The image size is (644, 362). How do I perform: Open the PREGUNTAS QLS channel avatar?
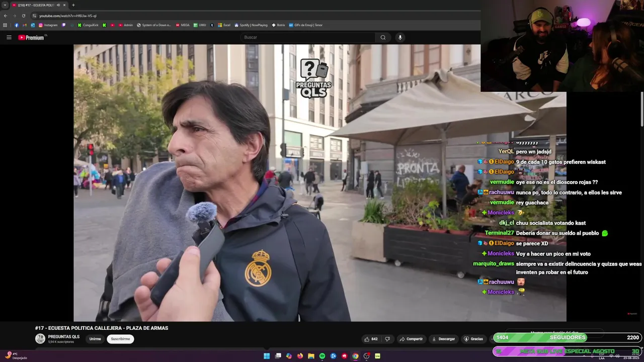pos(40,339)
